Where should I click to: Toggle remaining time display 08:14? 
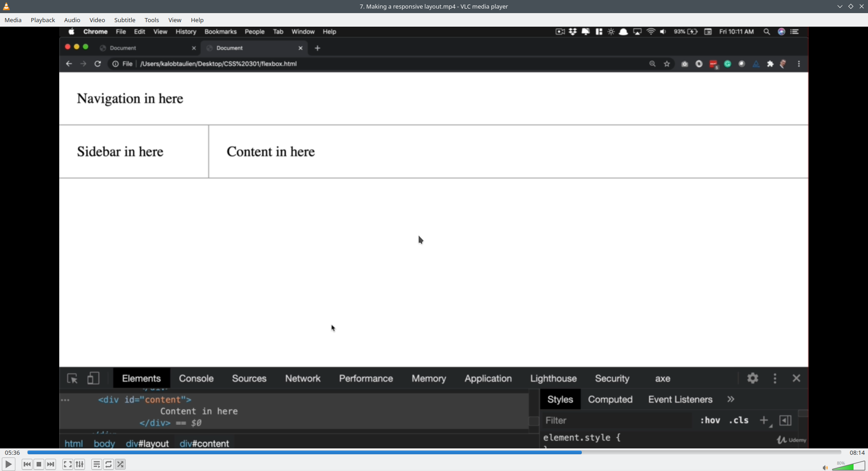pos(857,452)
